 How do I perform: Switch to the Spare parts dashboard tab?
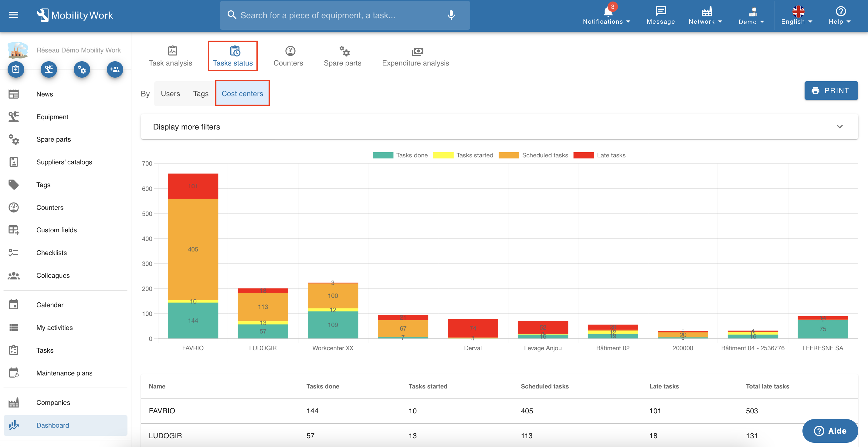pyautogui.click(x=342, y=56)
